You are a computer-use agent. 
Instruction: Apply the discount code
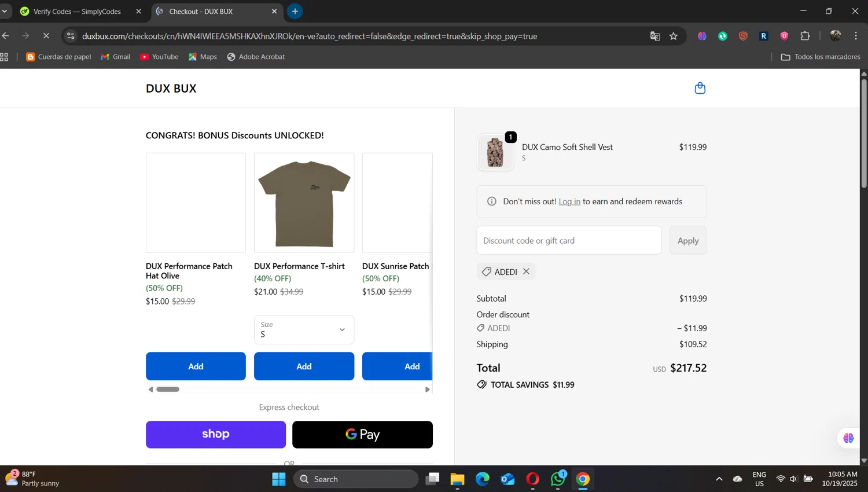click(x=688, y=240)
